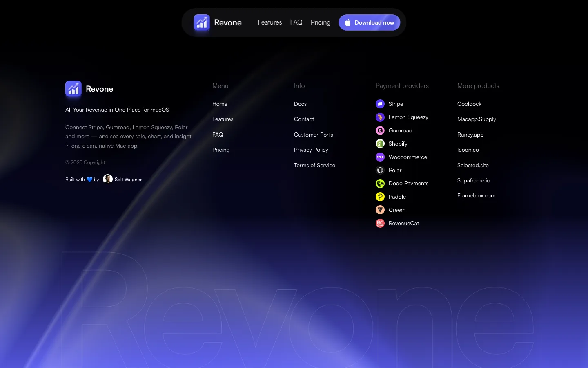Click the Dodo Payments provider icon
This screenshot has height=368, width=588.
click(380, 184)
